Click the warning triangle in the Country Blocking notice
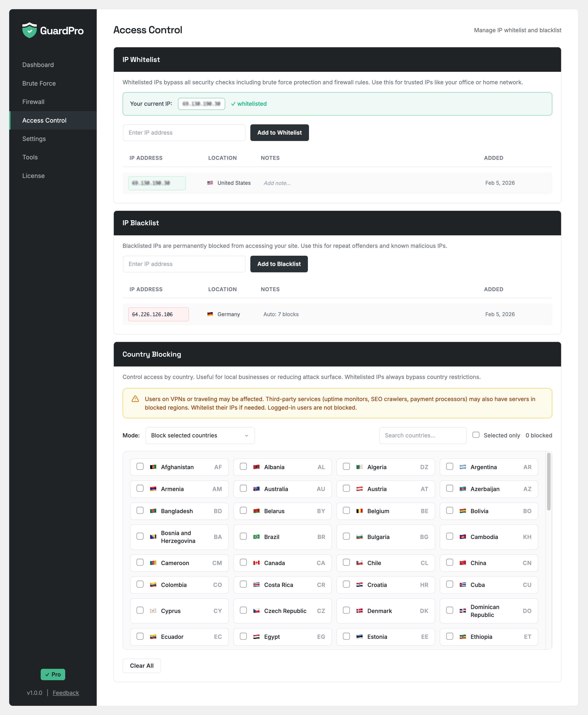Viewport: 588px width, 715px height. 135,399
